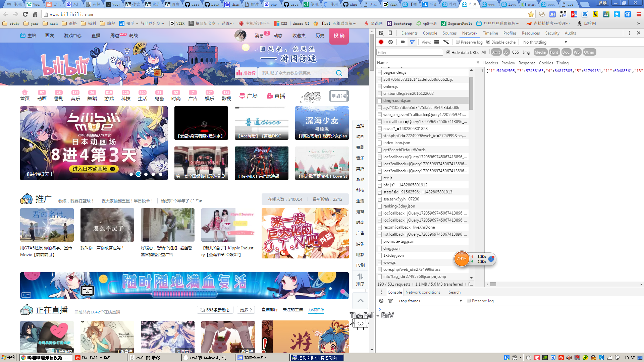Open the Network tab in DevTools
Viewport: 644px width, 362px height.
(470, 33)
